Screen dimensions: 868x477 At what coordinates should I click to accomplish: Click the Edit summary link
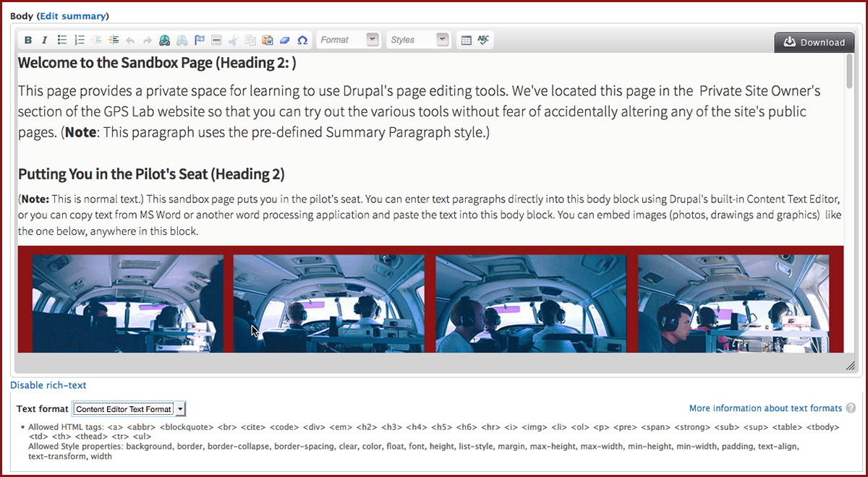coord(72,16)
